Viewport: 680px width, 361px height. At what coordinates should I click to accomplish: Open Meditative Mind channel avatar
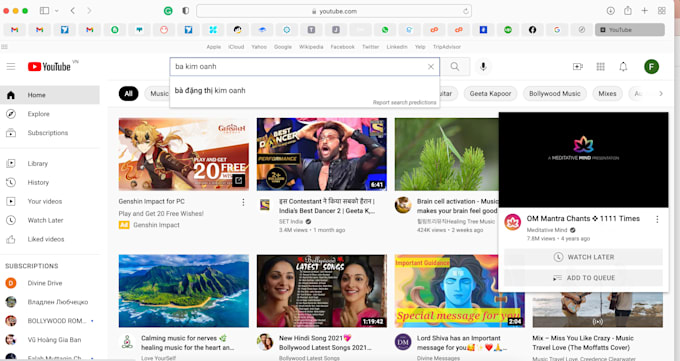512,222
